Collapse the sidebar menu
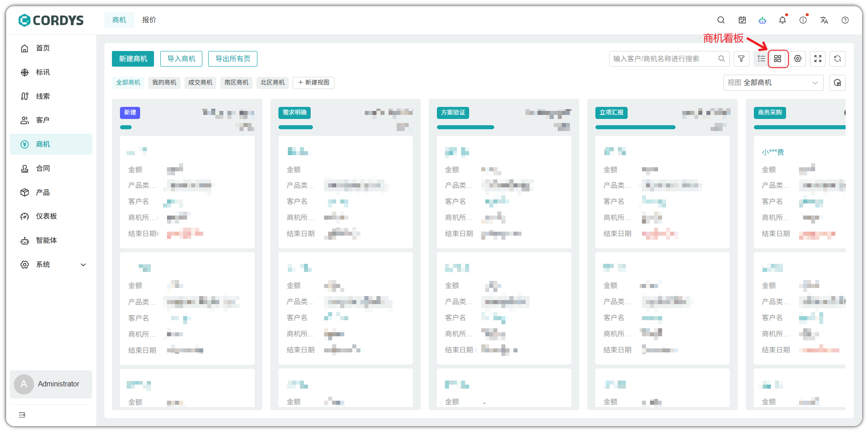This screenshot has height=432, width=868. click(x=22, y=415)
